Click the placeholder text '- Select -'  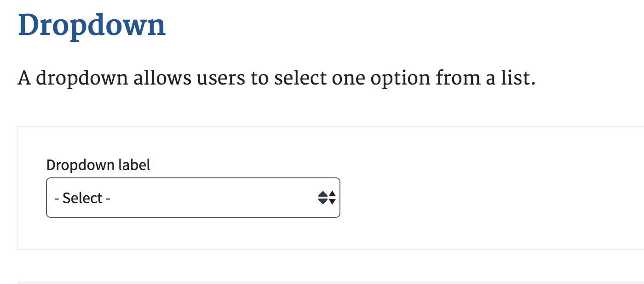click(x=81, y=198)
